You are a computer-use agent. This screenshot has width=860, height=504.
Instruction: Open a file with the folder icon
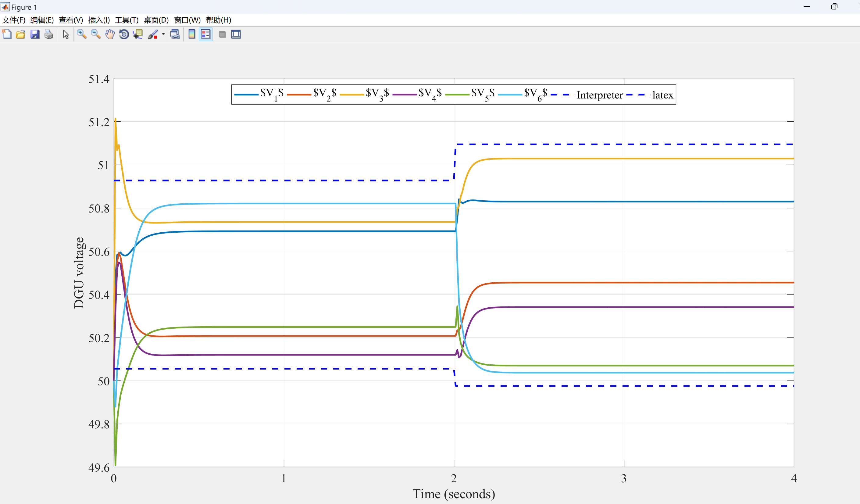pyautogui.click(x=21, y=34)
